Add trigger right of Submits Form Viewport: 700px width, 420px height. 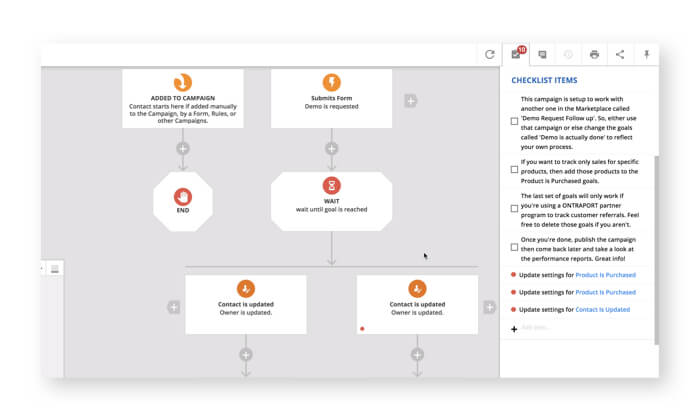click(x=411, y=101)
